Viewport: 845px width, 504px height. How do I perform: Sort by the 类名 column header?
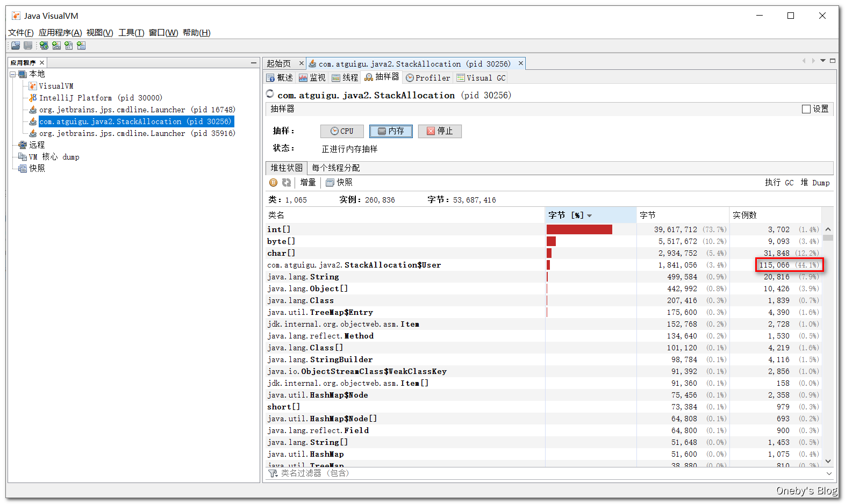click(x=405, y=215)
